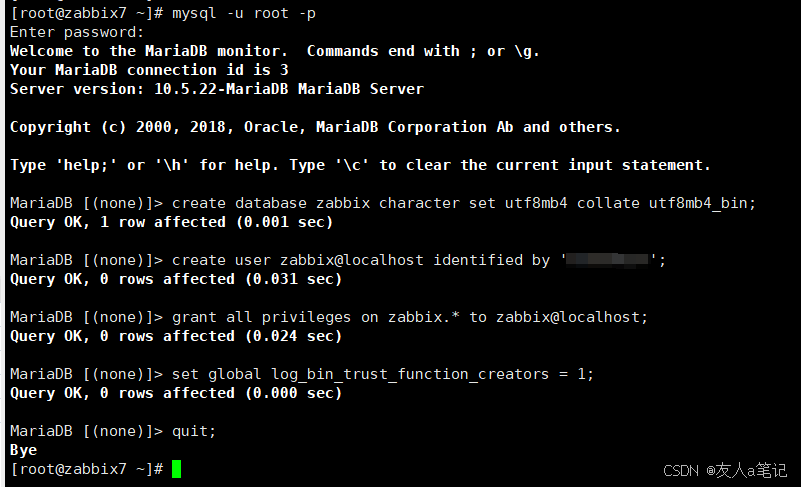The height and width of the screenshot is (487, 801).
Task: Click the grant all privileges command
Action: click(410, 317)
